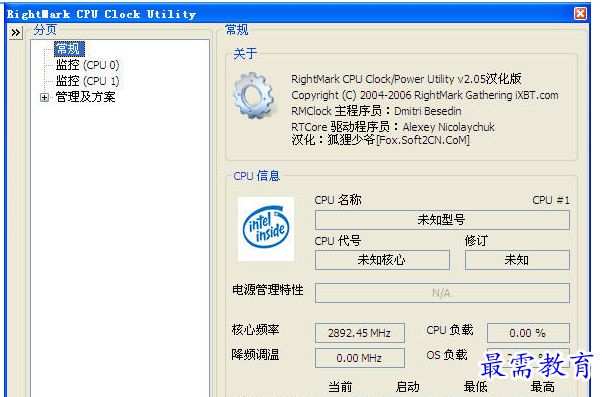Open 监控 (CPU 0) page
This screenshot has height=397, width=602.
tap(88, 65)
